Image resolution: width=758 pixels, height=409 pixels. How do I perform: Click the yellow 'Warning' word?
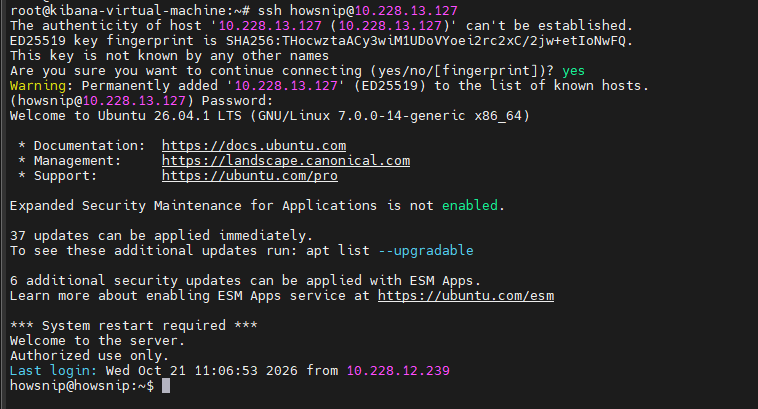38,86
